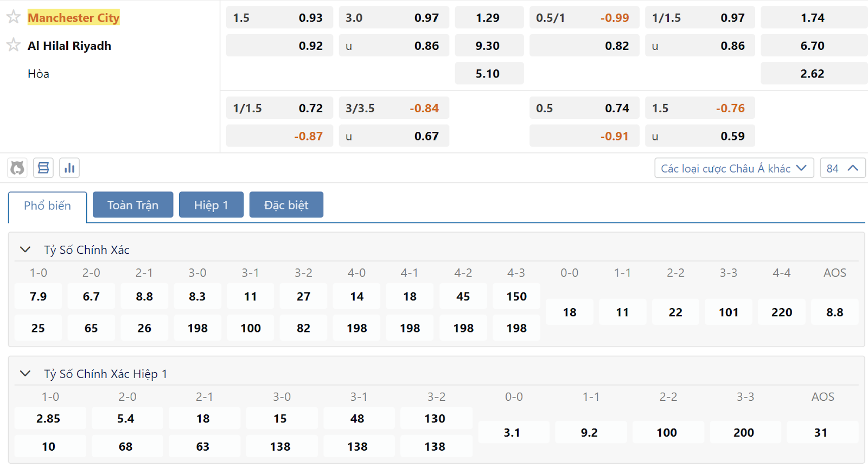Select draw odds 5.10

tap(489, 73)
